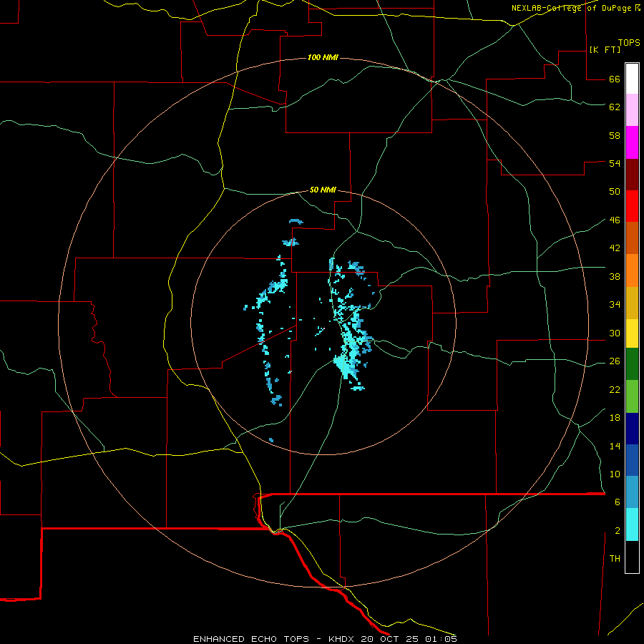Click the yellow legend swatch
The image size is (644, 644).
click(632, 333)
